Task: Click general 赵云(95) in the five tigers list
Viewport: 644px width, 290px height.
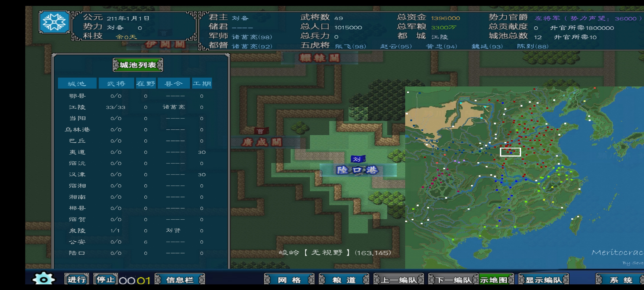Action: [x=396, y=46]
